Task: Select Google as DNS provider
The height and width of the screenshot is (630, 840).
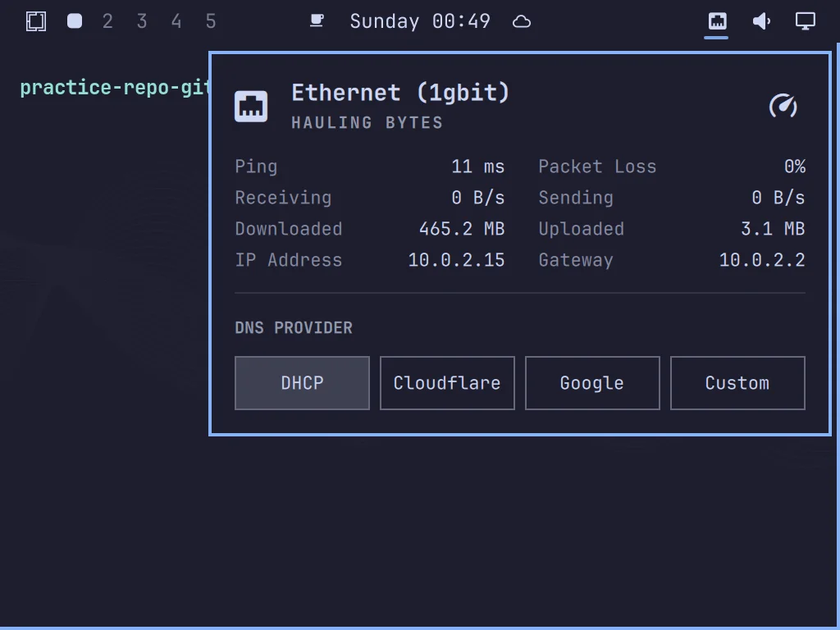Action: tap(592, 383)
